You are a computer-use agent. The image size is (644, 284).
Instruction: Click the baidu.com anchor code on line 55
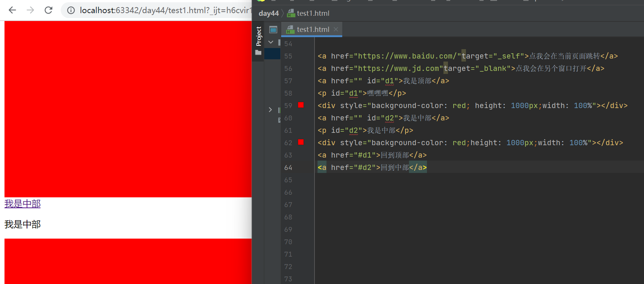tap(468, 56)
